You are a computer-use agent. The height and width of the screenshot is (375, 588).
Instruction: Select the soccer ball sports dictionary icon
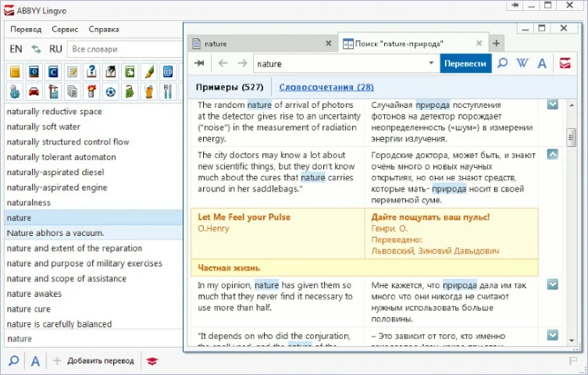point(111,91)
